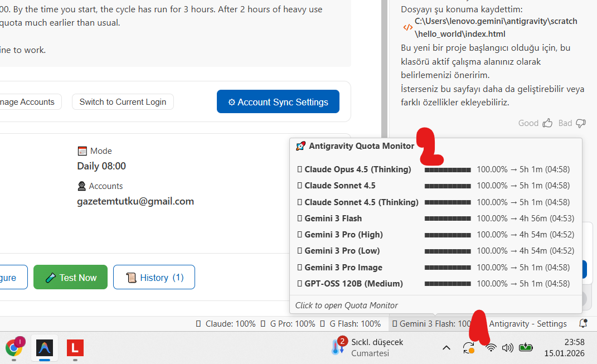Select Gemini 3 Flash quota row
The width and height of the screenshot is (597, 364).
[x=435, y=219]
